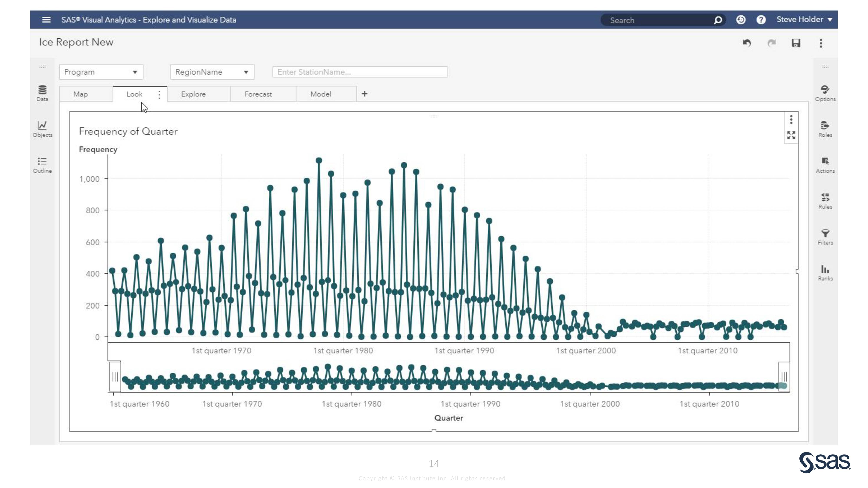
Task: Select the Look tab
Action: click(x=134, y=94)
